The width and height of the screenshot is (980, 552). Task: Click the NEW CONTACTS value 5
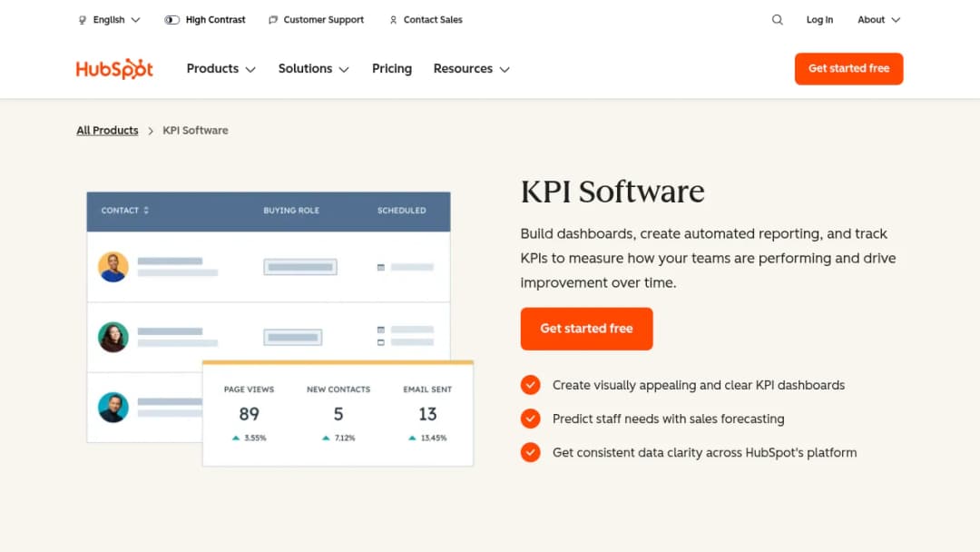click(338, 415)
